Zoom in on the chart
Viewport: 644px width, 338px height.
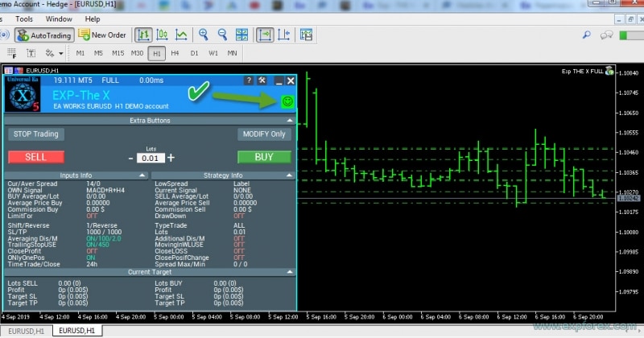204,35
